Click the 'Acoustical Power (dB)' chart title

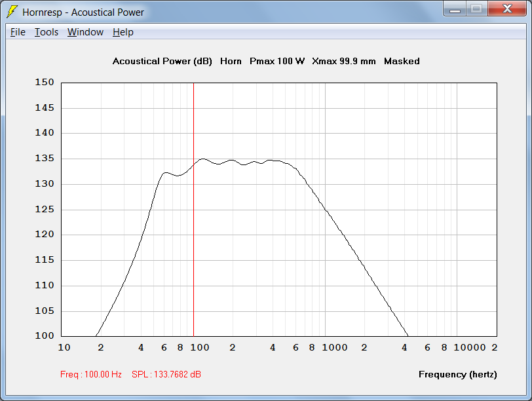coord(162,61)
